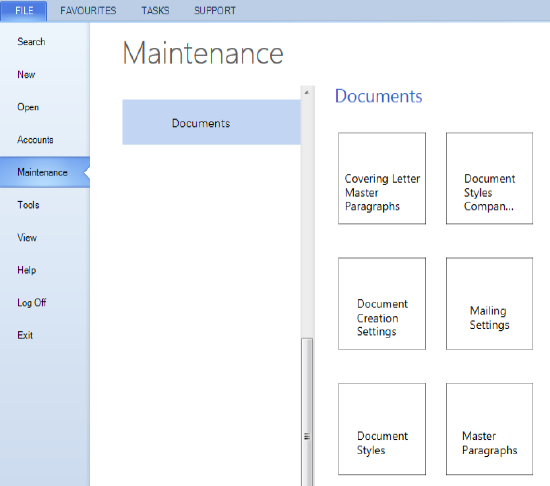
Task: Select Search in the sidebar
Action: coord(45,42)
